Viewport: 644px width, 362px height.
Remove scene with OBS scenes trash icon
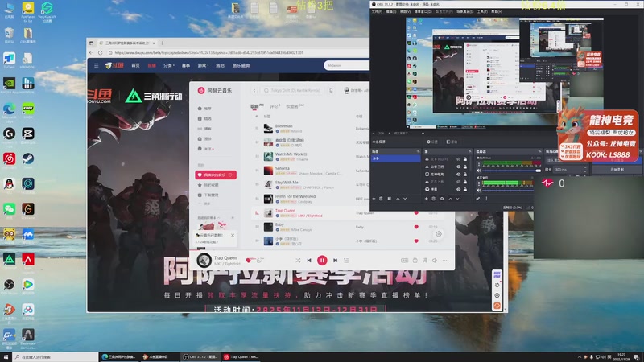pos(381,199)
